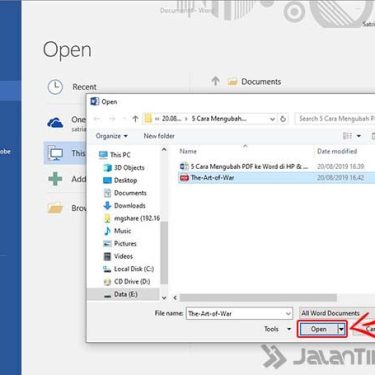375x375 pixels.
Task: Click the Search 5 Cara Mengubah search box
Action: 335,119
